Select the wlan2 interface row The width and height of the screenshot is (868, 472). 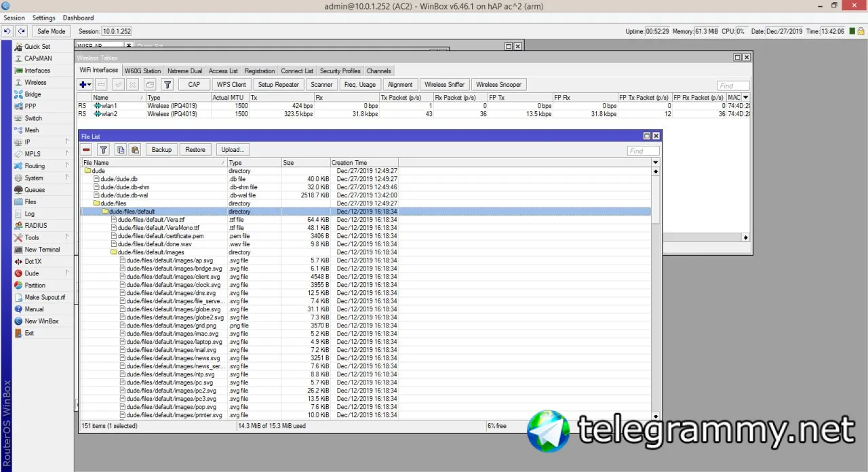click(414, 114)
